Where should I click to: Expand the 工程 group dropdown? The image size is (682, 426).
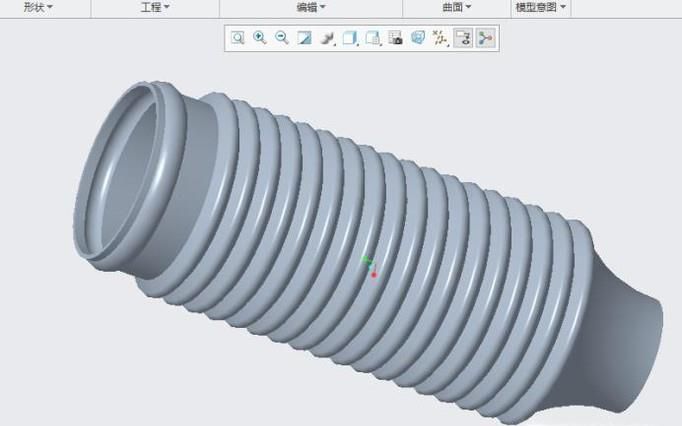[x=154, y=7]
